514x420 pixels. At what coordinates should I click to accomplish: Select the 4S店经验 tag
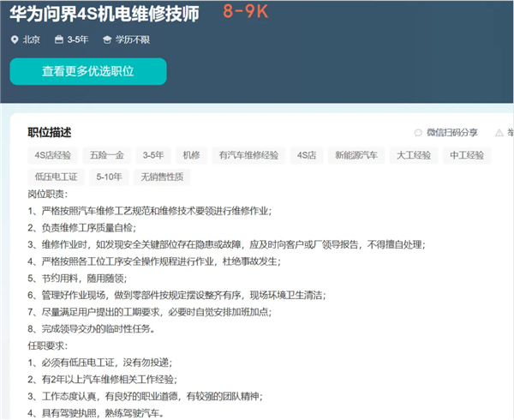53,155
